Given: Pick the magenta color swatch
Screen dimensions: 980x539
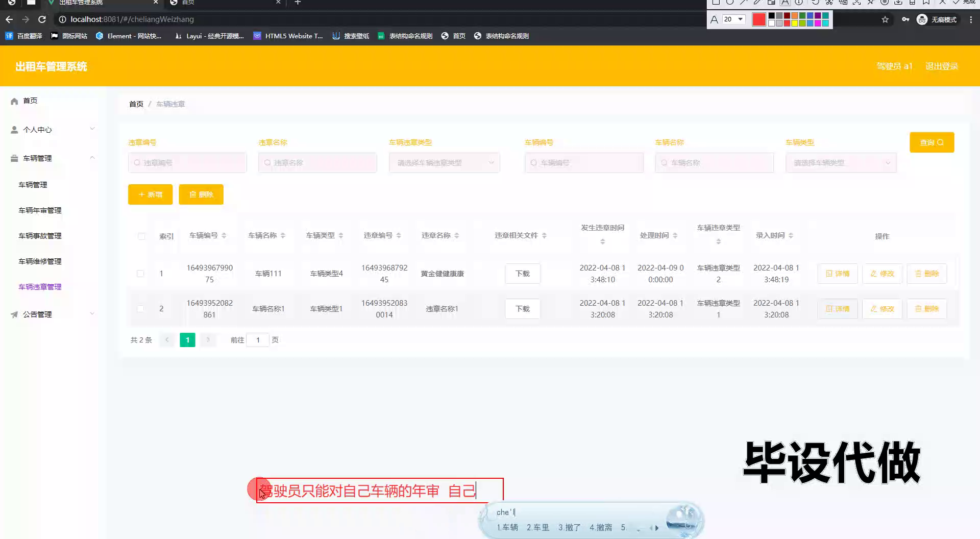Looking at the screenshot, I should click(817, 23).
